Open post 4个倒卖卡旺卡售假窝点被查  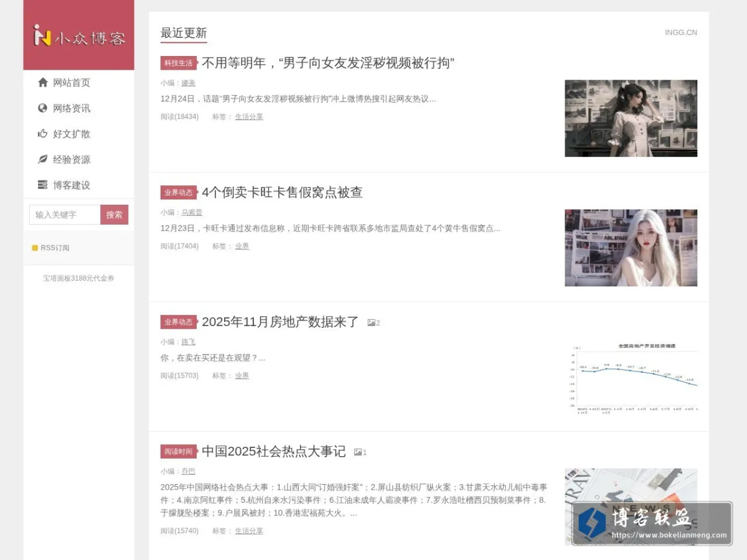tap(282, 192)
